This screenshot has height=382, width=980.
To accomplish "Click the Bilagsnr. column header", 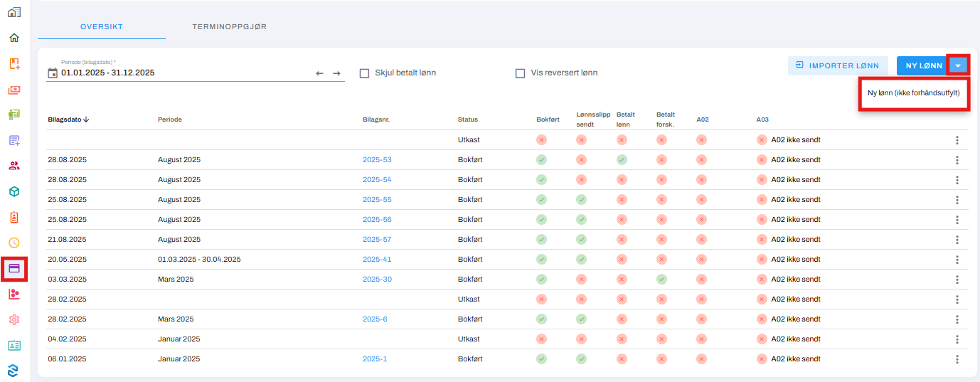I will [376, 120].
